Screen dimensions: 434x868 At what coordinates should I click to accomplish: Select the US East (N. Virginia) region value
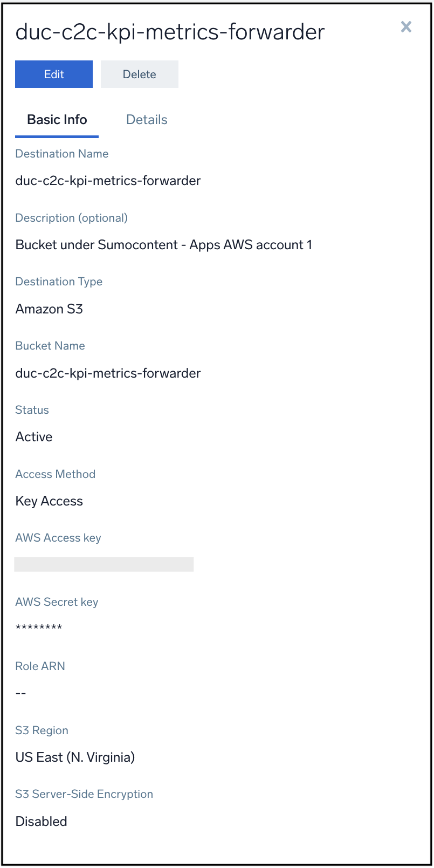75,757
